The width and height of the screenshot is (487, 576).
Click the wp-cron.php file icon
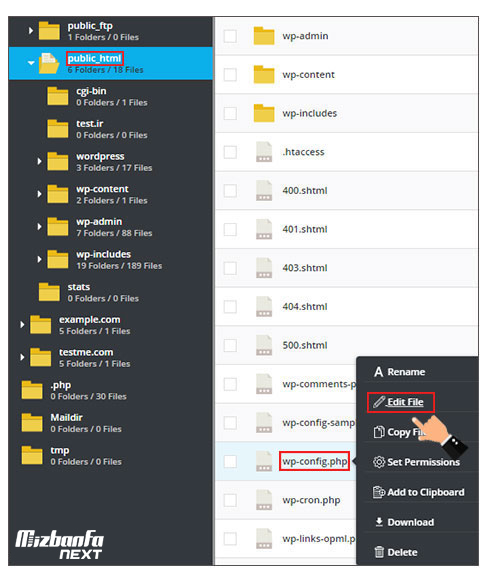tap(264, 500)
